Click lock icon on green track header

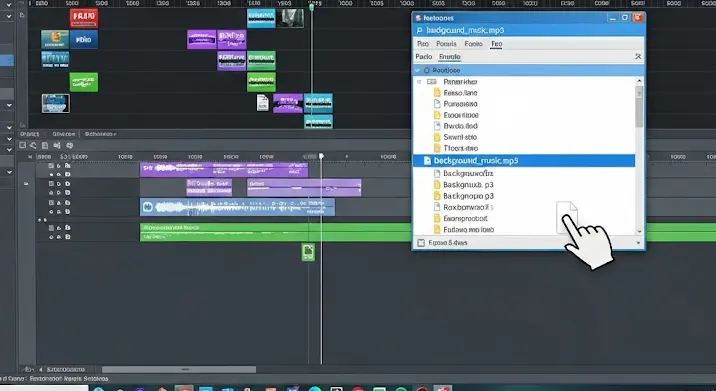coord(59,227)
